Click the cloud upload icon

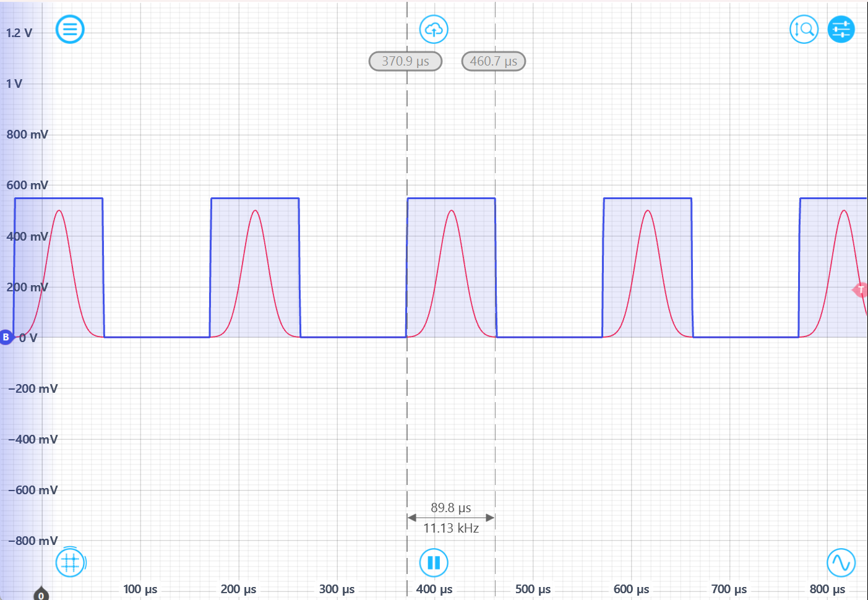pyautogui.click(x=434, y=29)
